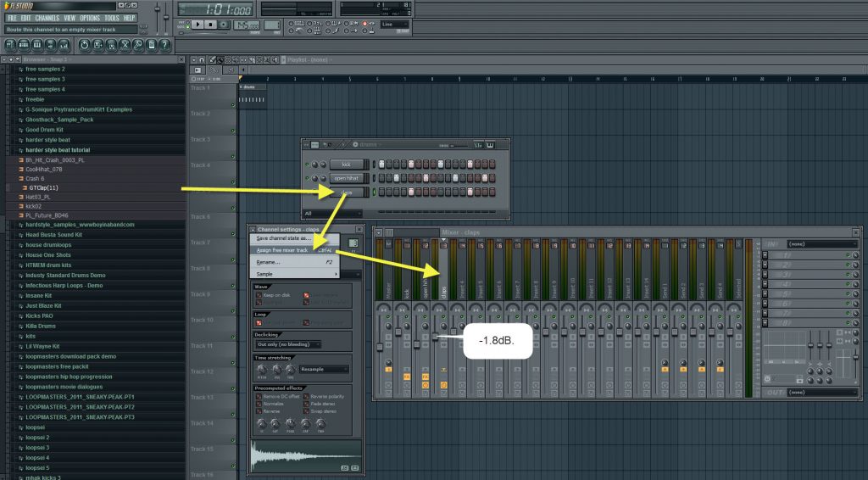
Task: Open the step sequencer shortcut icon
Action: coord(24,45)
